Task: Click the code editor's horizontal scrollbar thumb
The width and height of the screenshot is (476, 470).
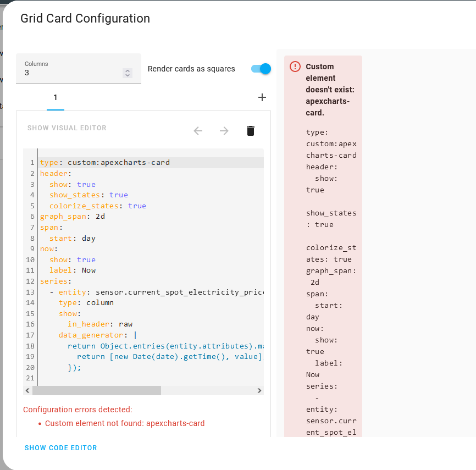Action: [x=97, y=390]
